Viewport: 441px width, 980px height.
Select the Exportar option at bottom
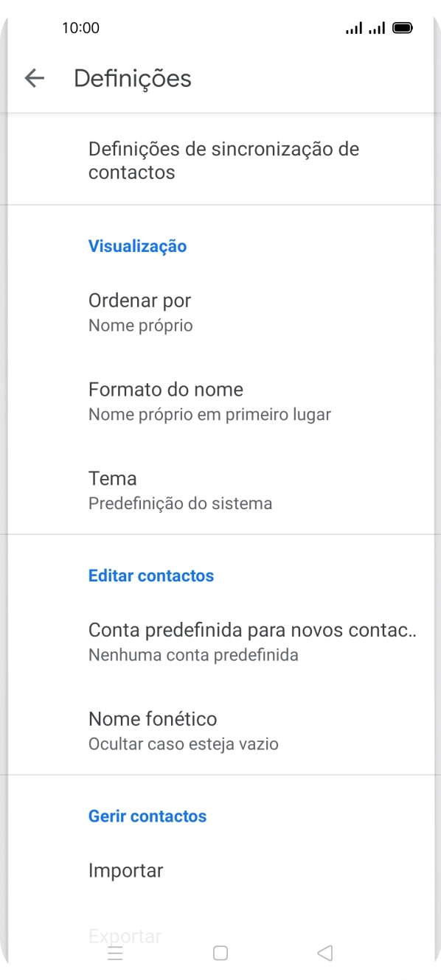click(x=125, y=935)
